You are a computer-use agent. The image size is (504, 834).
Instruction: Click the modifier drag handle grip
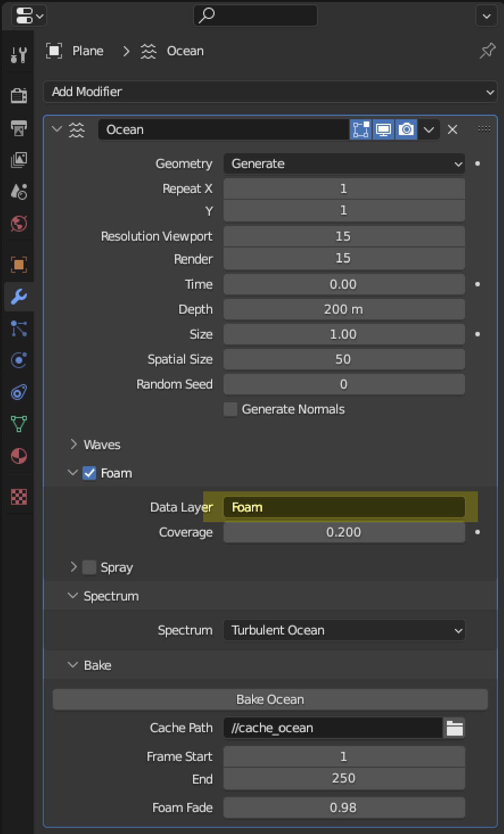pyautogui.click(x=484, y=129)
